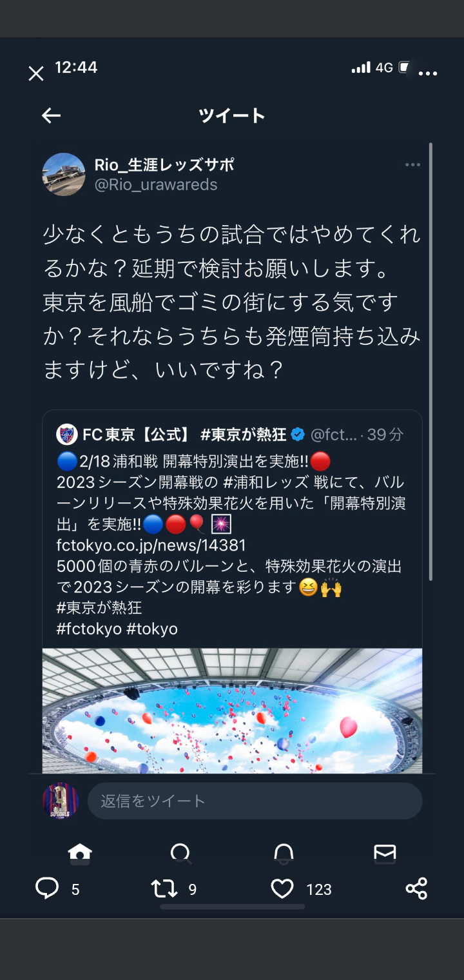
Task: Click the vertical scrollbar on the right side
Action: coord(430,361)
